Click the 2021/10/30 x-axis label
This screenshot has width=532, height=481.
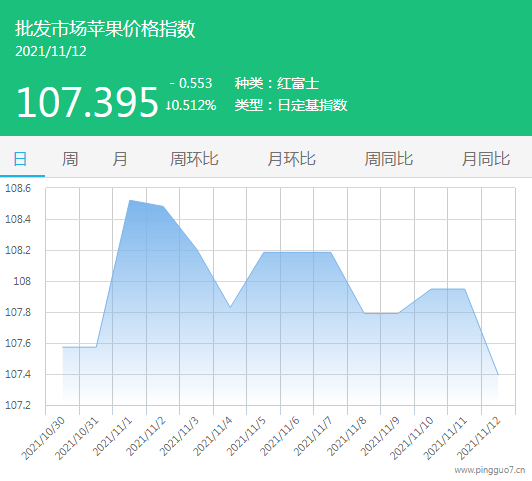pos(43,438)
